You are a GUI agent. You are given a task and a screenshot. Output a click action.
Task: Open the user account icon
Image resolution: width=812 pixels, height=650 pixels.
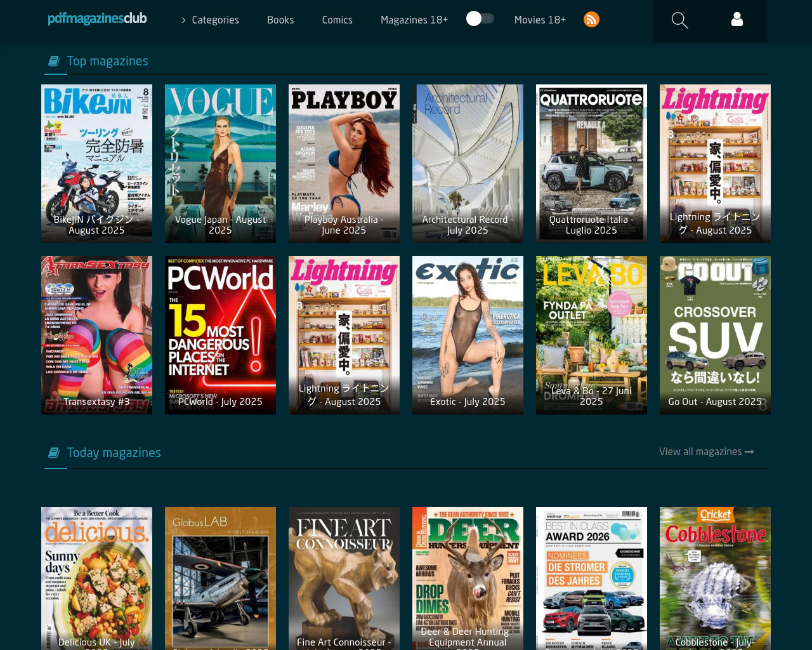pyautogui.click(x=737, y=20)
